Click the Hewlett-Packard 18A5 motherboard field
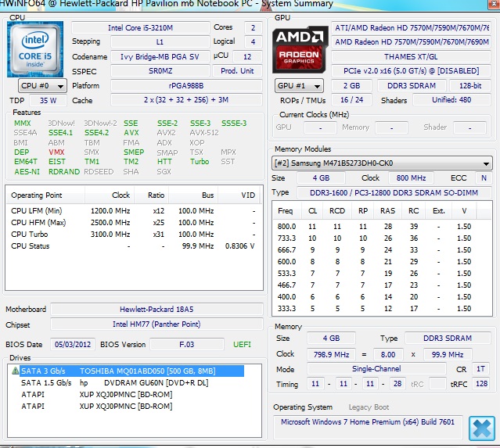The image size is (500, 448). (156, 309)
